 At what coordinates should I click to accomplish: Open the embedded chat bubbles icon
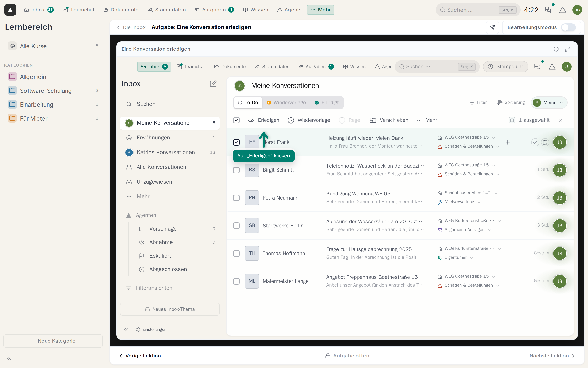click(537, 67)
